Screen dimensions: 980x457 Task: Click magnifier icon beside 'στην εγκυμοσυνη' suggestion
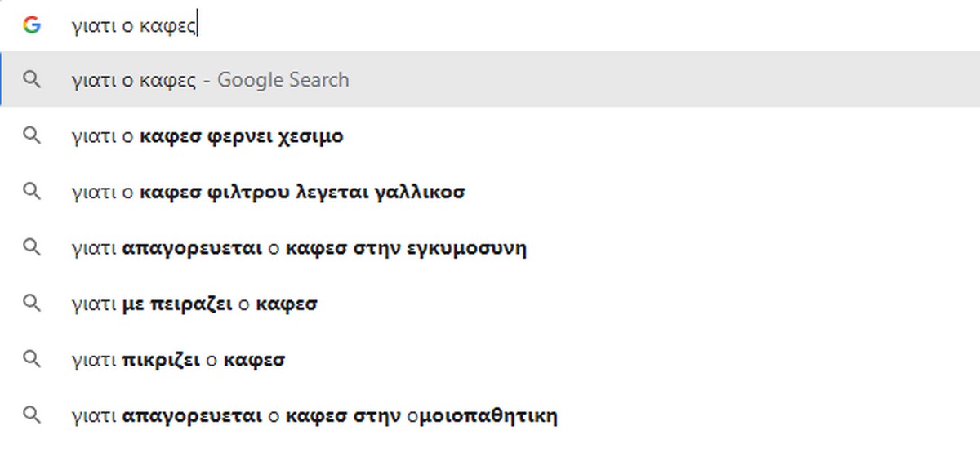pyautogui.click(x=32, y=247)
